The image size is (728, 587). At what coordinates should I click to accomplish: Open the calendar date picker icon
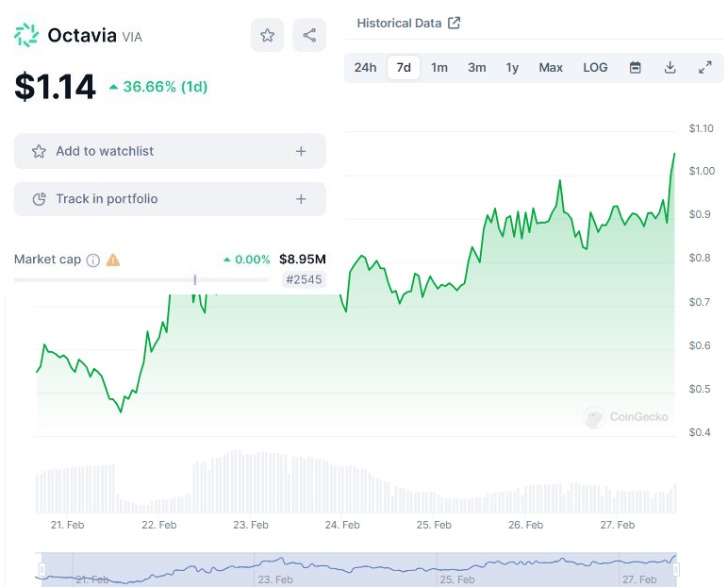636,67
